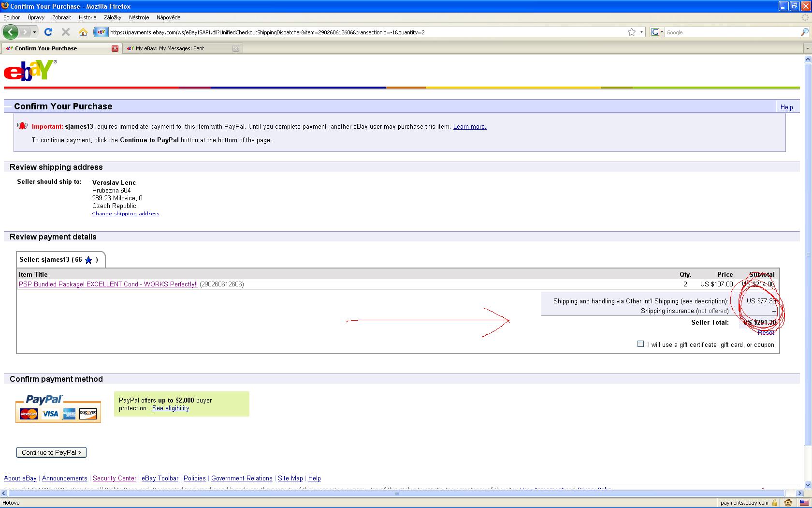This screenshot has width=812, height=508.
Task: Click the vertical scrollbar up arrow
Action: tap(807, 60)
